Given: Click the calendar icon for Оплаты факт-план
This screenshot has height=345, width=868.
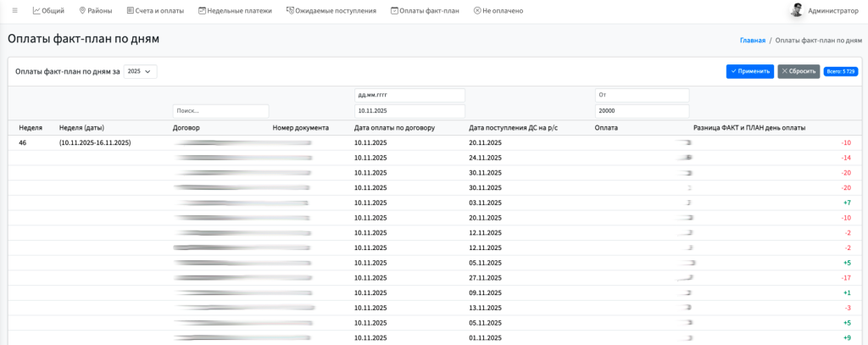Looking at the screenshot, I should click(394, 11).
